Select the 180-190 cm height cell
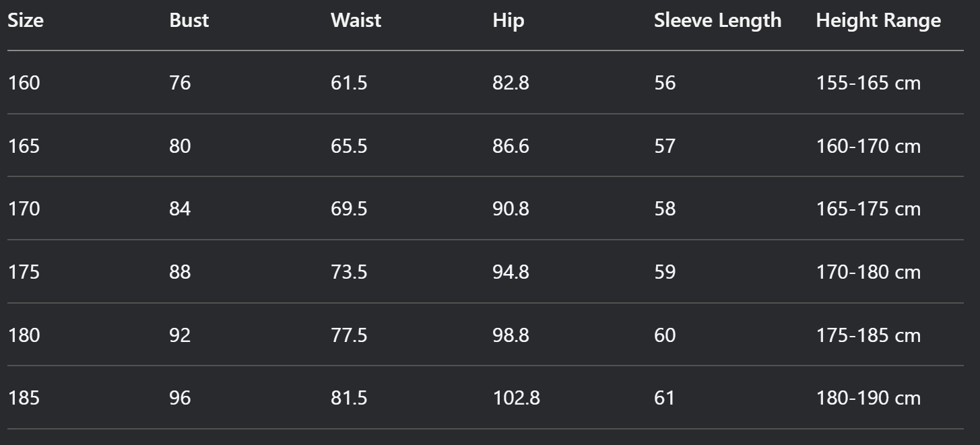980x445 pixels. tap(868, 398)
